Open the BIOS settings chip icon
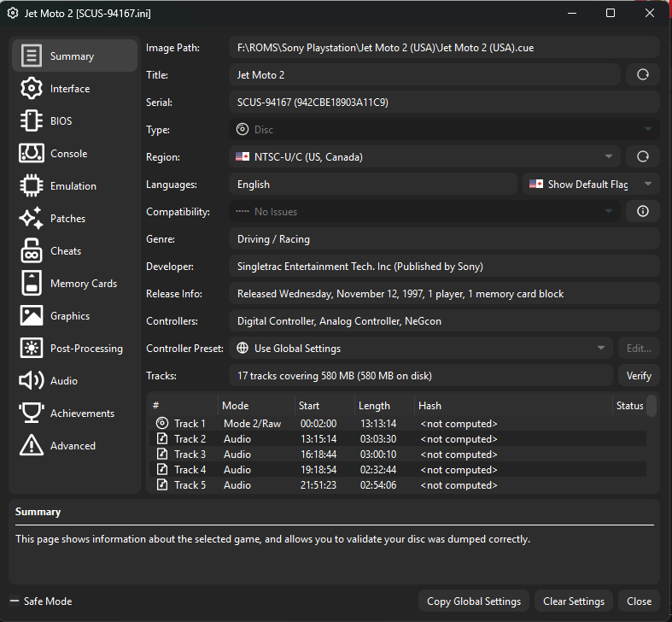 point(32,121)
